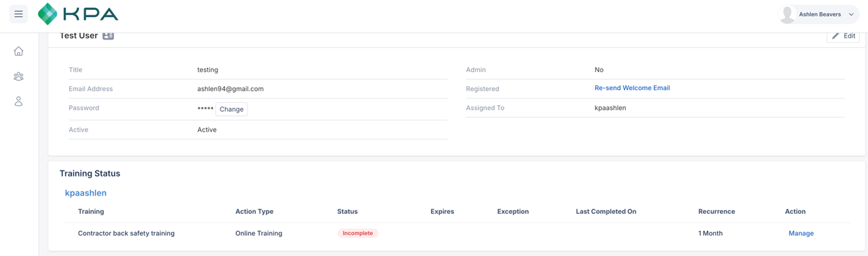Open the single user sidebar icon
Viewport: 868px width, 256px height.
[18, 101]
